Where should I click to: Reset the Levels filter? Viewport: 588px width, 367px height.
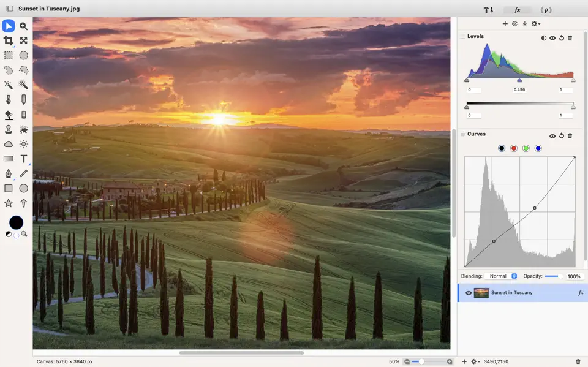pyautogui.click(x=562, y=38)
